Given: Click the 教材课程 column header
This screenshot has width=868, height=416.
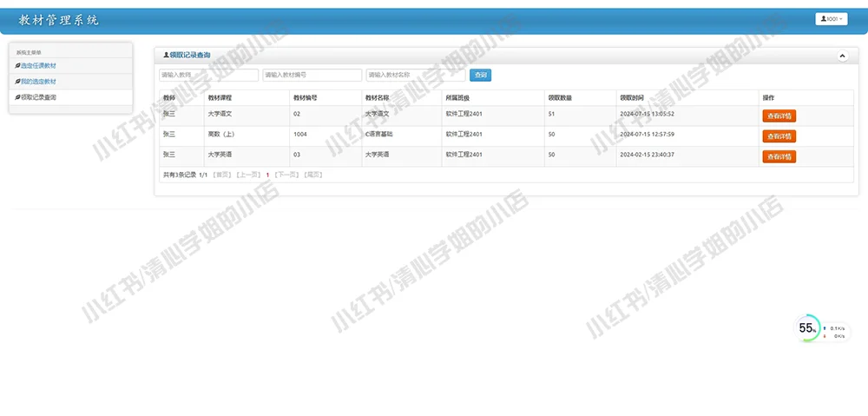Looking at the screenshot, I should [x=220, y=97].
